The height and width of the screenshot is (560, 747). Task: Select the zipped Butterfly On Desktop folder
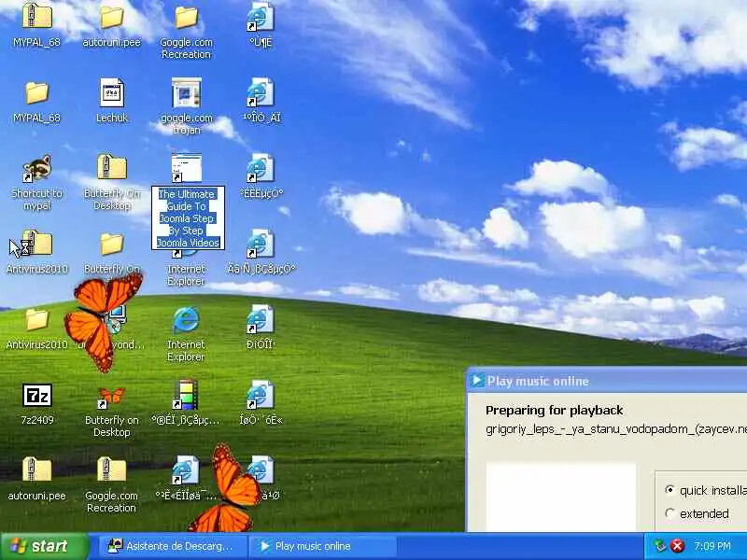tap(111, 167)
